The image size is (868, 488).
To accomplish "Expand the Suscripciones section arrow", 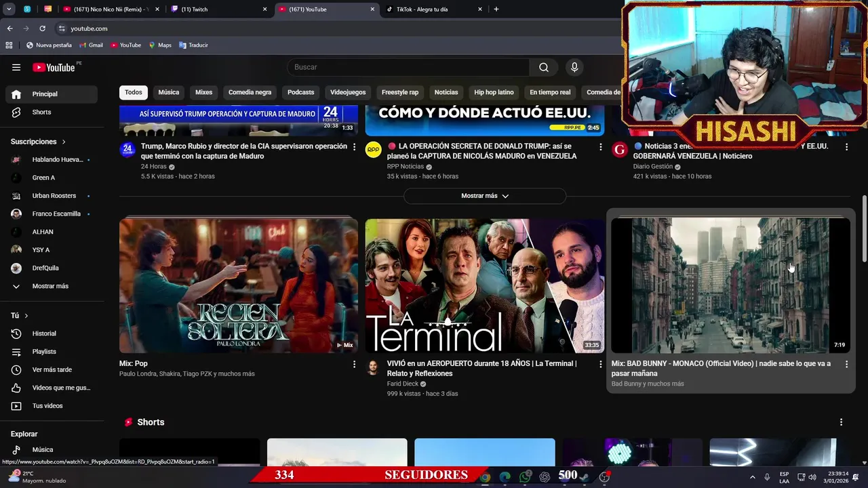I will pos(64,142).
